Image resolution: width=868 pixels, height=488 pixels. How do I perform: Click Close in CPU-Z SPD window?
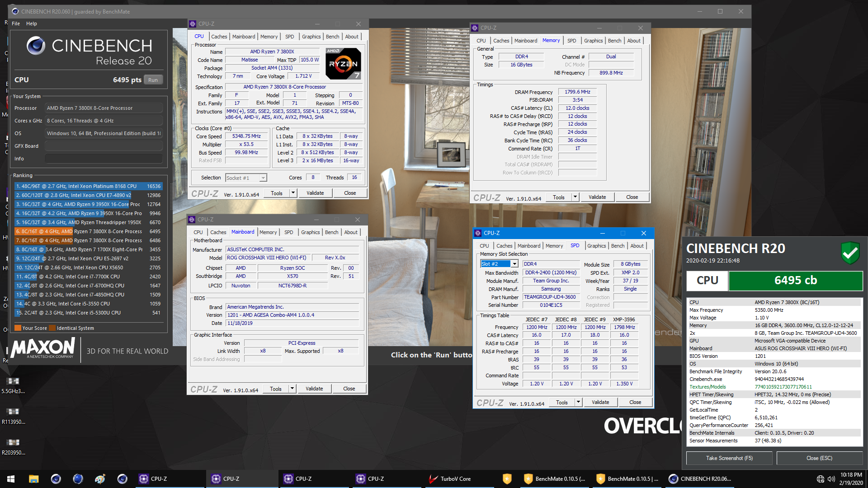point(635,402)
